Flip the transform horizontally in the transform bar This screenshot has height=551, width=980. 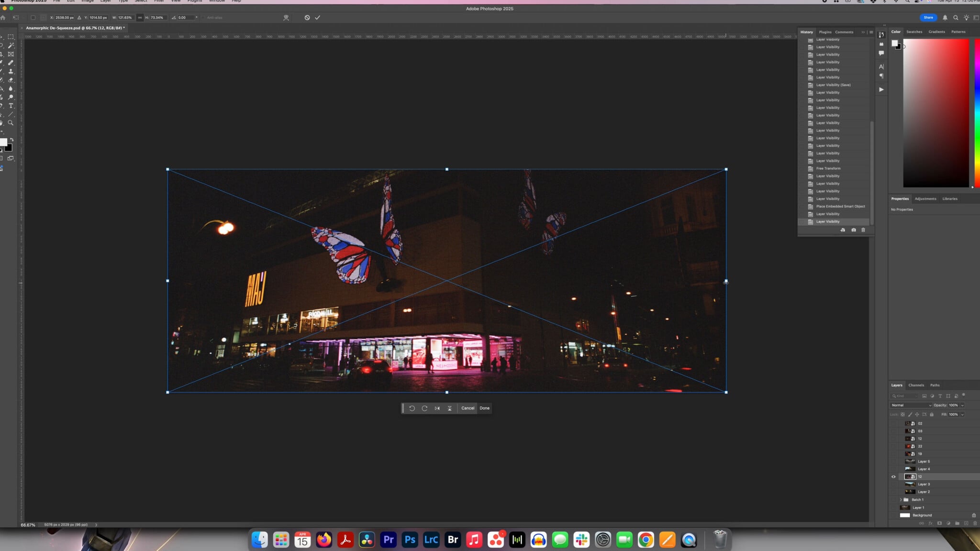click(x=437, y=408)
